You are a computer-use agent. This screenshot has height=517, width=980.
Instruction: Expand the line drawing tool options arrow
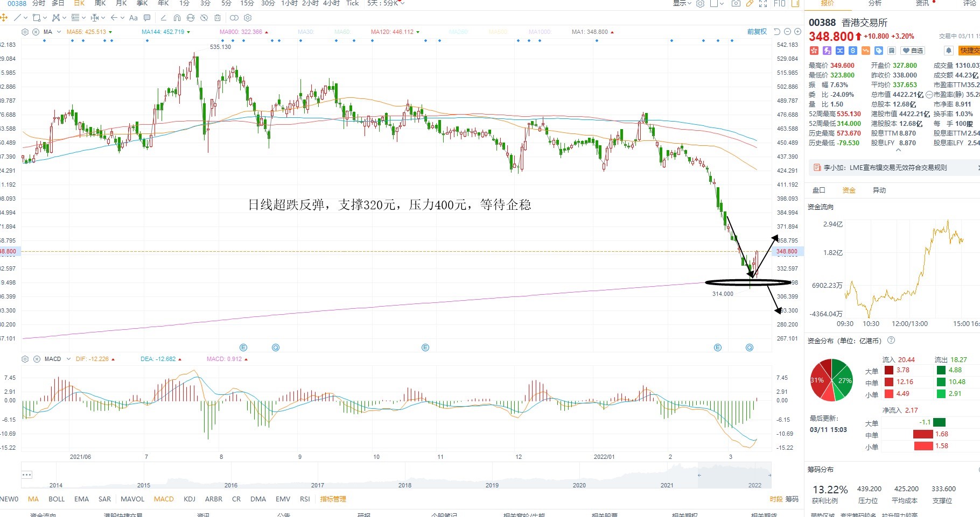(25, 18)
